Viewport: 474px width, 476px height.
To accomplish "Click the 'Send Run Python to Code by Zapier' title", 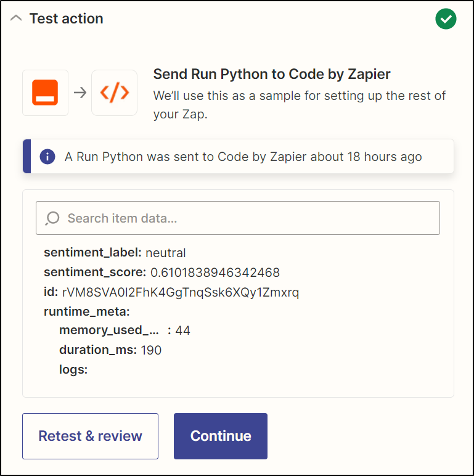I will point(272,74).
